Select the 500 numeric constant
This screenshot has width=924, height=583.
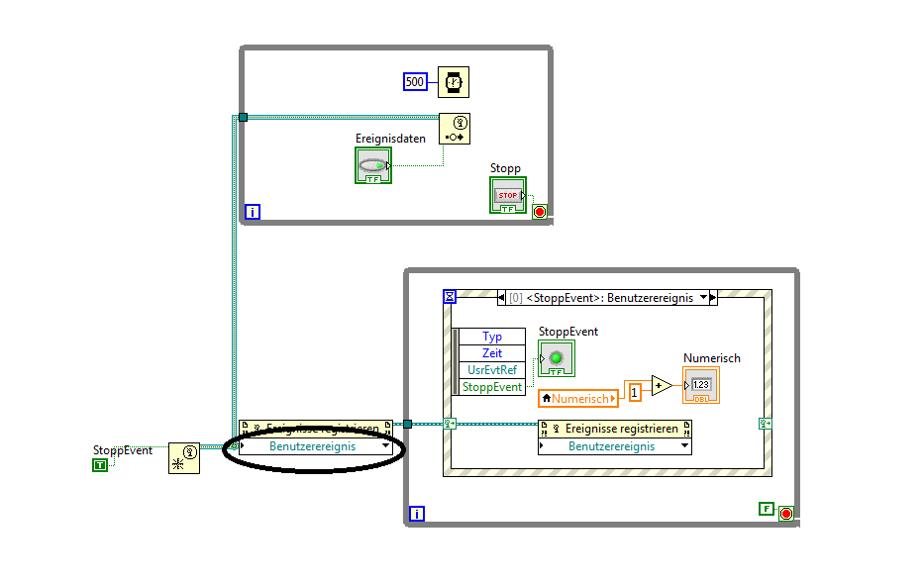point(415,82)
